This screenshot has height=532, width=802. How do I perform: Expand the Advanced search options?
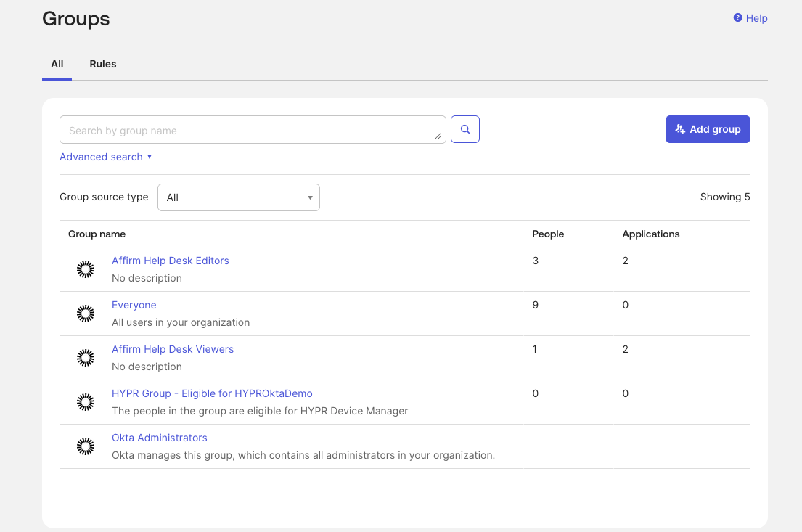[x=106, y=157]
